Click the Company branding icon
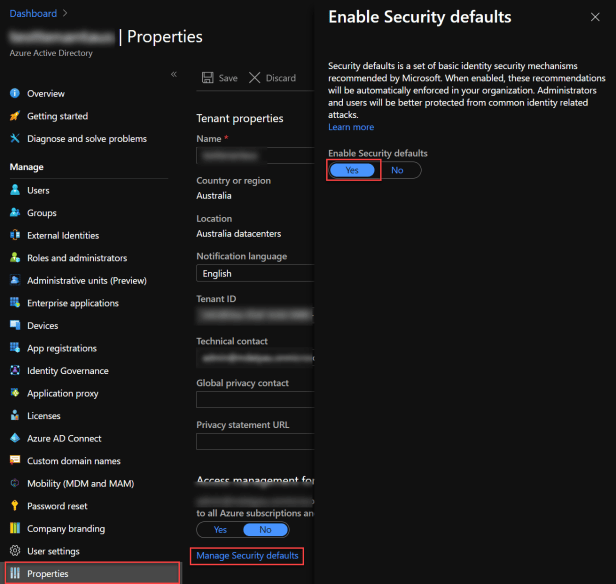 (x=15, y=528)
